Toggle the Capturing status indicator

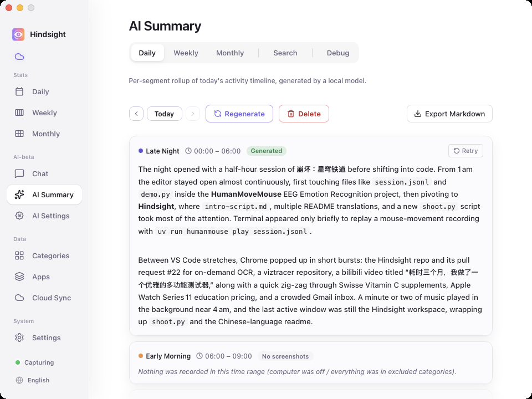coord(34,362)
